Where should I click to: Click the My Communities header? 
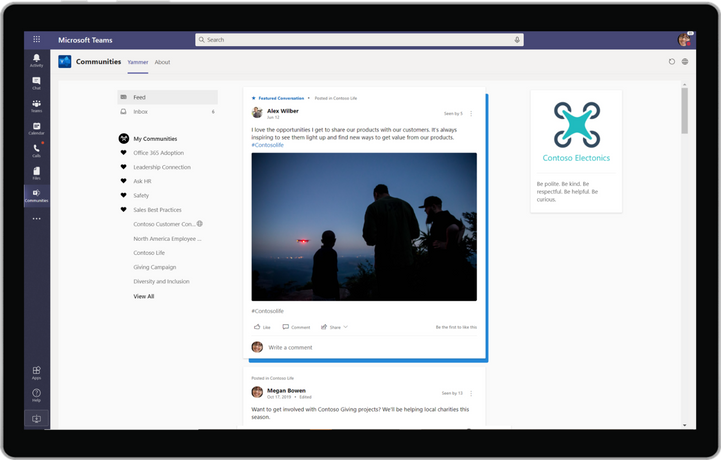155,138
